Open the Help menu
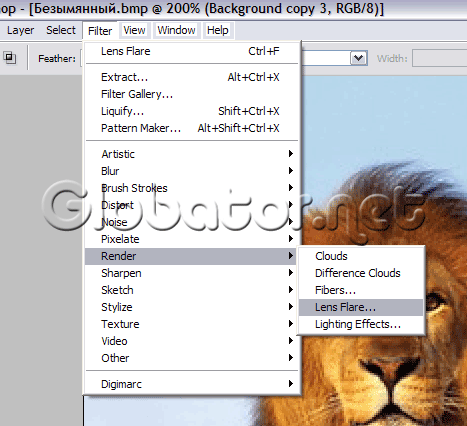Image resolution: width=467 pixels, height=426 pixels. click(218, 30)
